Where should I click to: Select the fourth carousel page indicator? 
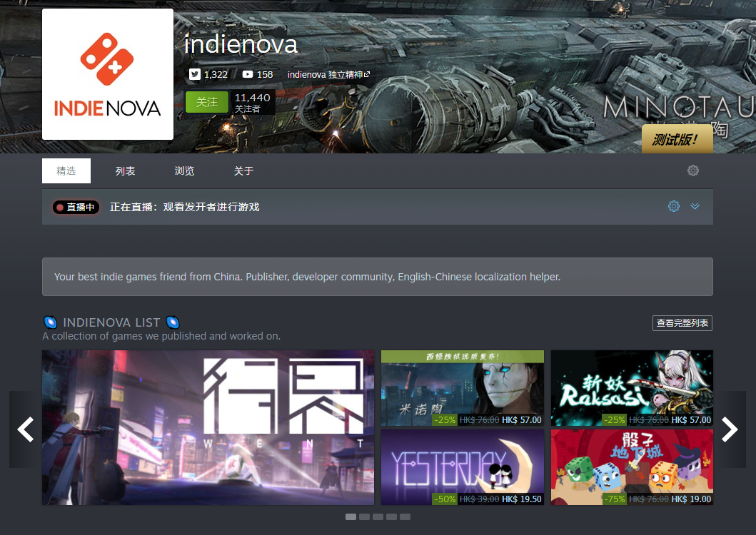pyautogui.click(x=391, y=516)
